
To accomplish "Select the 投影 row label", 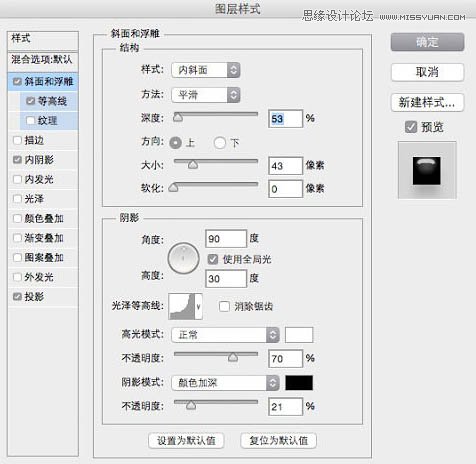I will [34, 296].
